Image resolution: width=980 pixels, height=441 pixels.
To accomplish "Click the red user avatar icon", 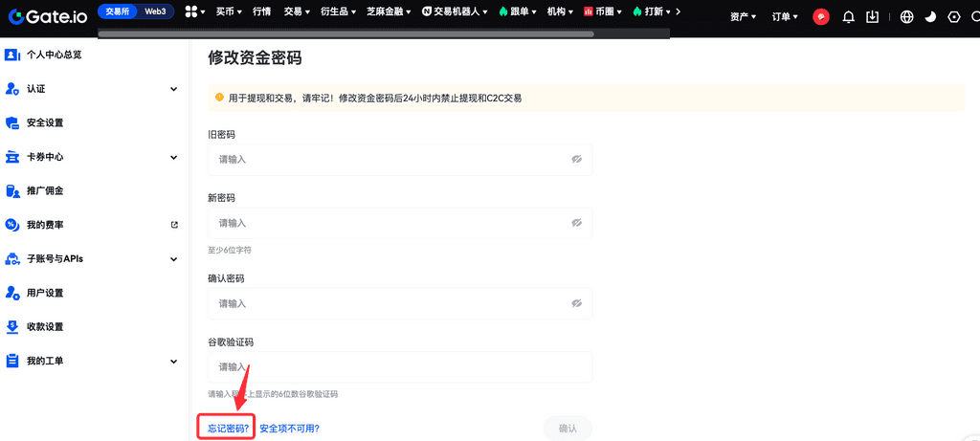I will (x=821, y=16).
